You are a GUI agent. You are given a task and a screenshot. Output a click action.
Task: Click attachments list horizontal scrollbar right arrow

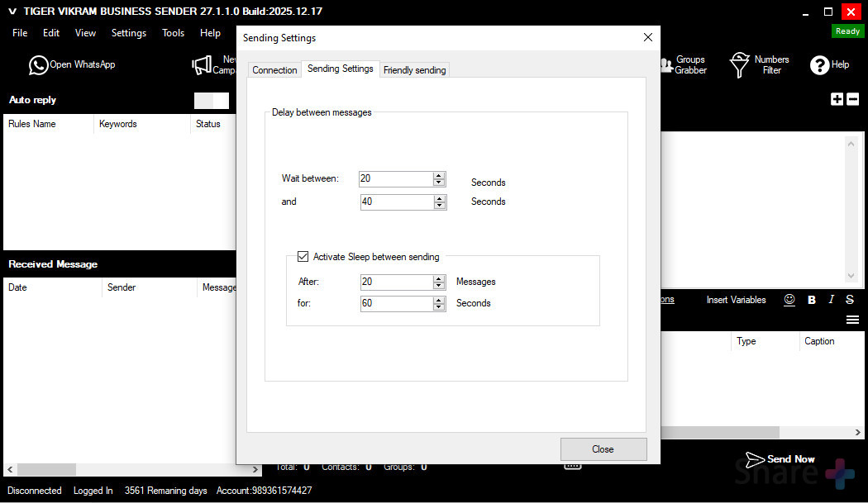[x=857, y=432]
